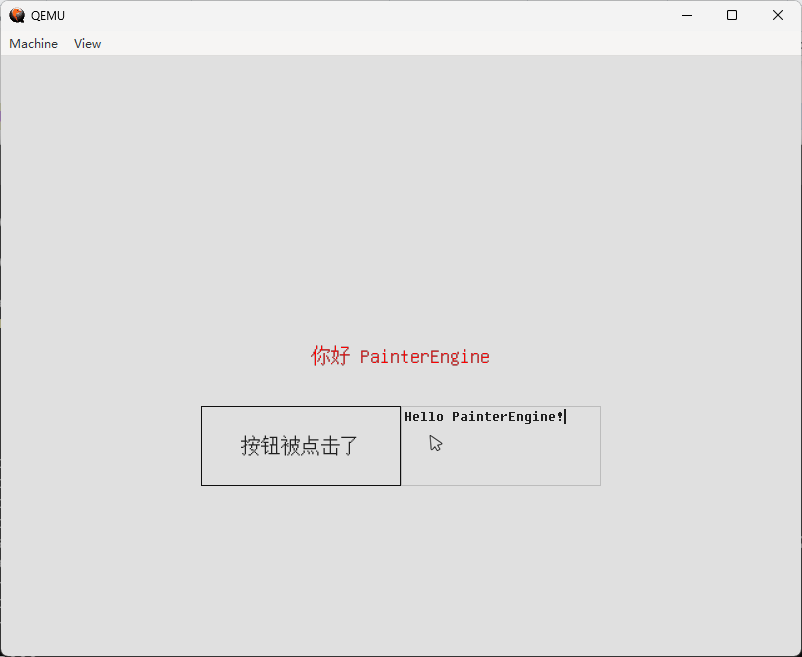802x657 pixels.
Task: Focus the Hello PainterEngine! text field
Action: click(501, 446)
